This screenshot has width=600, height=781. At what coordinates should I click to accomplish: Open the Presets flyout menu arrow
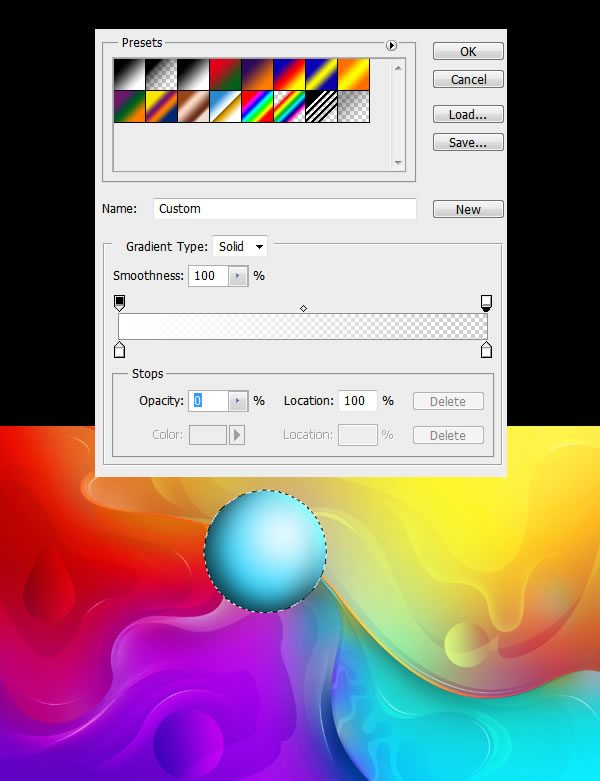(x=391, y=45)
